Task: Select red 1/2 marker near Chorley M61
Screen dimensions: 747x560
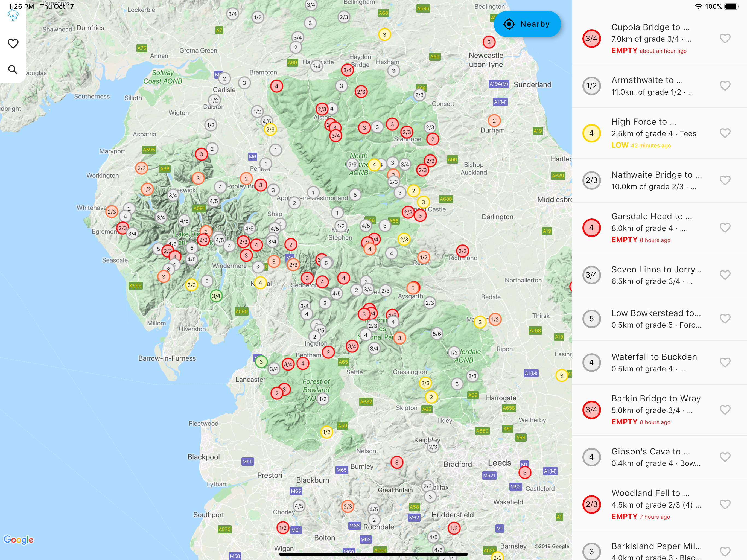Action: coord(283,527)
